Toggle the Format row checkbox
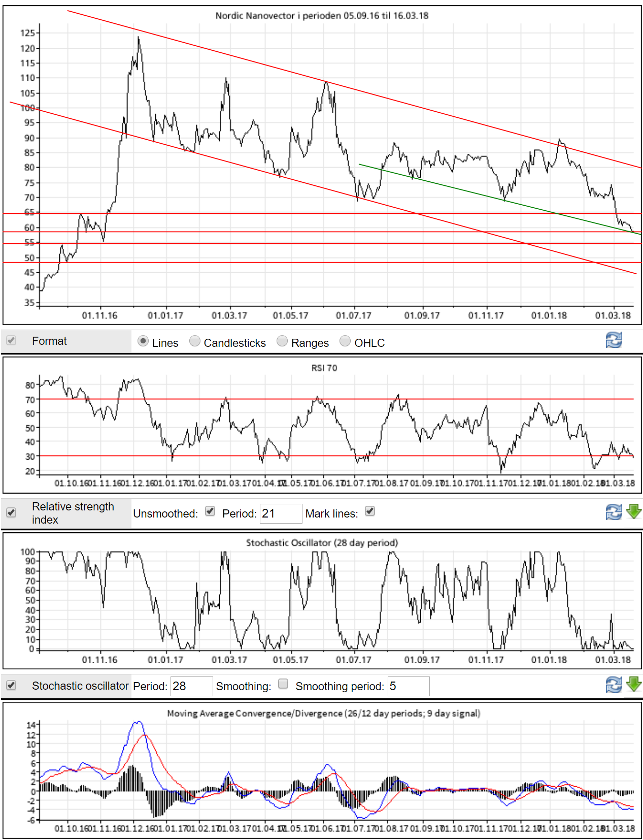 tap(11, 340)
